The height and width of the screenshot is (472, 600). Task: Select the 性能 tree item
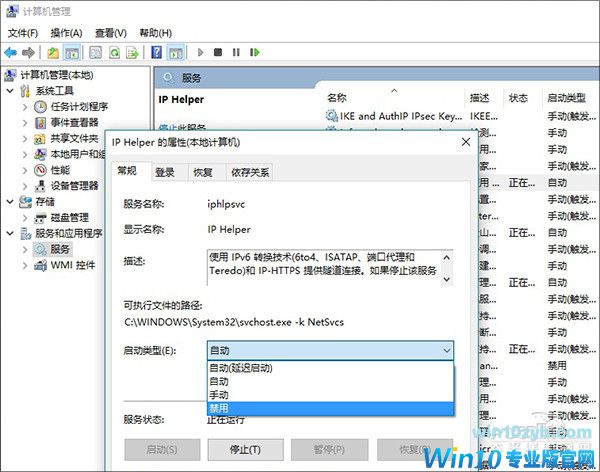coord(60,170)
